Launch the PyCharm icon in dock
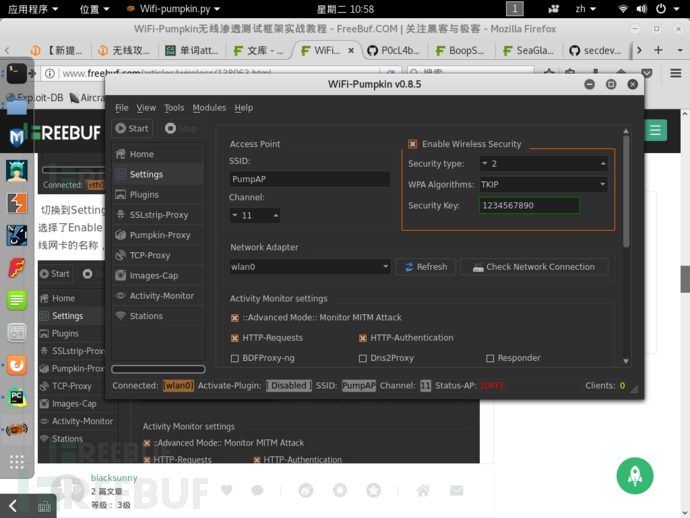 (x=17, y=397)
